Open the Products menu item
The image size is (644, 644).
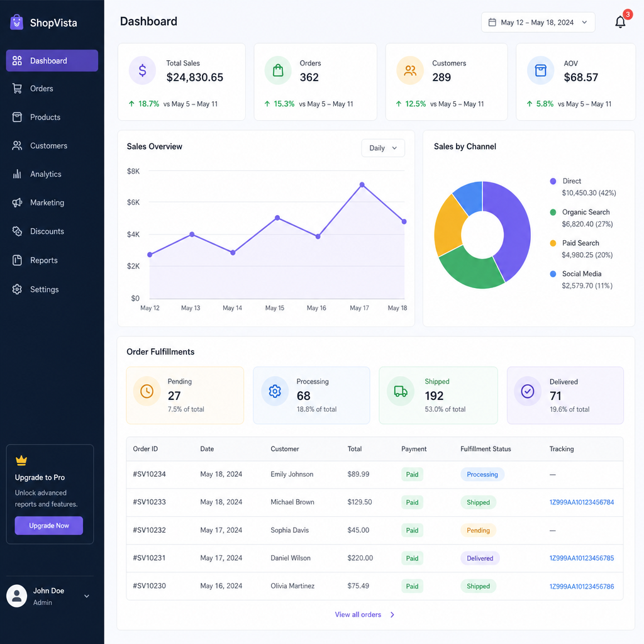click(52, 117)
